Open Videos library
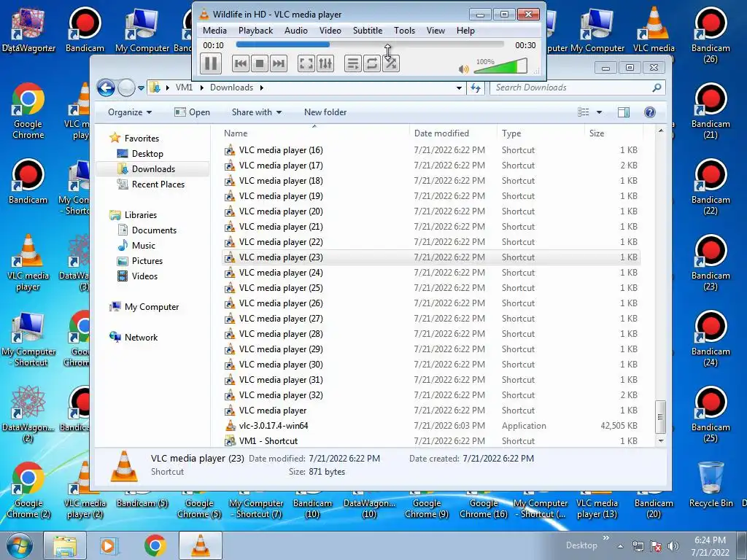 [x=144, y=276]
